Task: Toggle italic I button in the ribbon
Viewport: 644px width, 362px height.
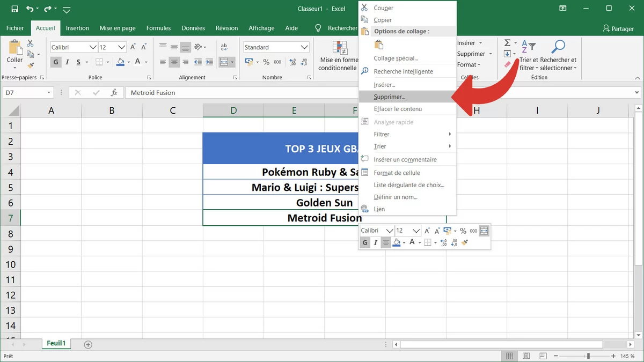Action: [68, 62]
